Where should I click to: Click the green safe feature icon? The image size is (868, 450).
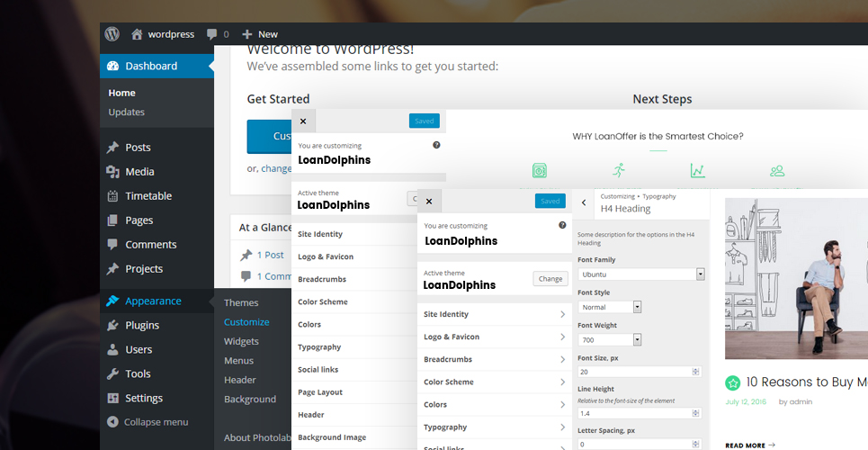click(540, 171)
